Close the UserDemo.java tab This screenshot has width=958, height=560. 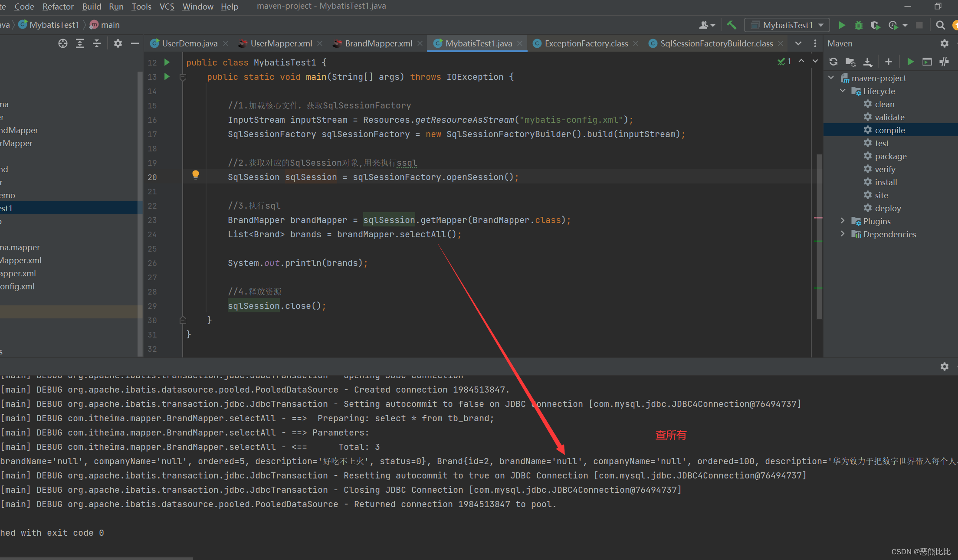tap(226, 43)
